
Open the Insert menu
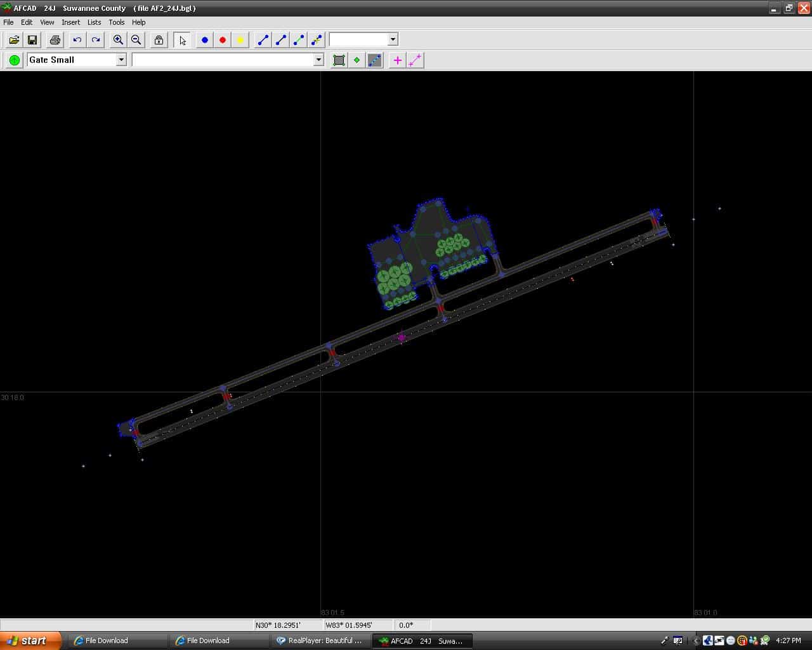pos(70,22)
